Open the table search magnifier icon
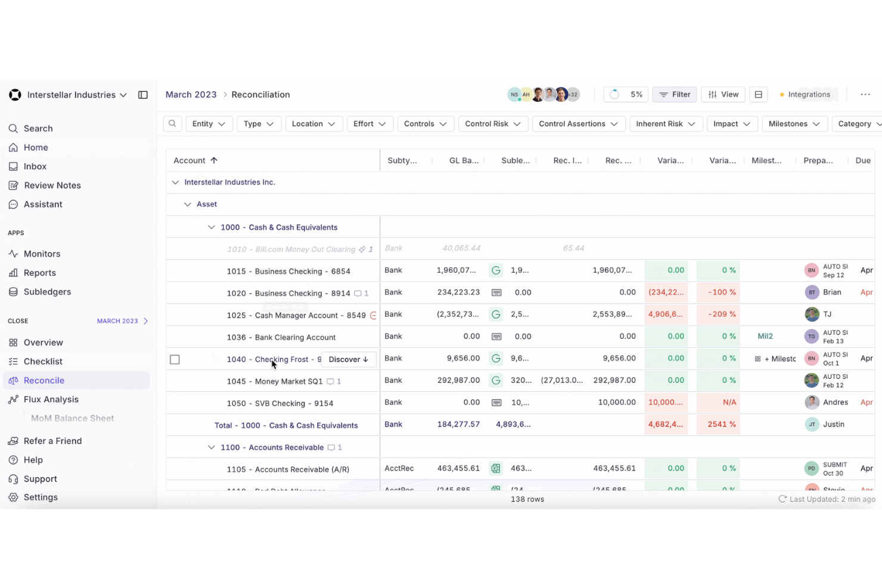 tap(172, 124)
